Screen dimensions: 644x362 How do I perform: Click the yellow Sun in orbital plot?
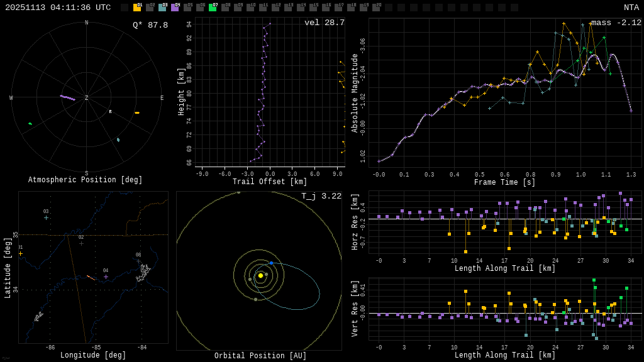[260, 275]
